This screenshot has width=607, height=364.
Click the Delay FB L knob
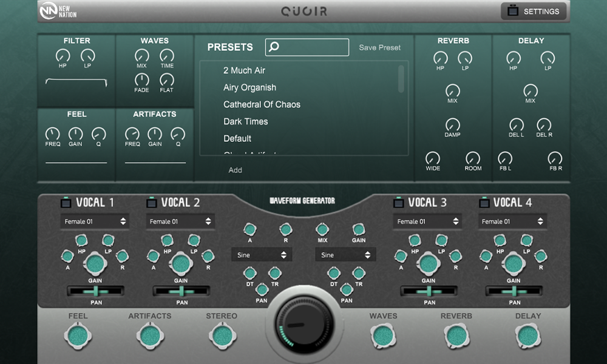click(505, 158)
